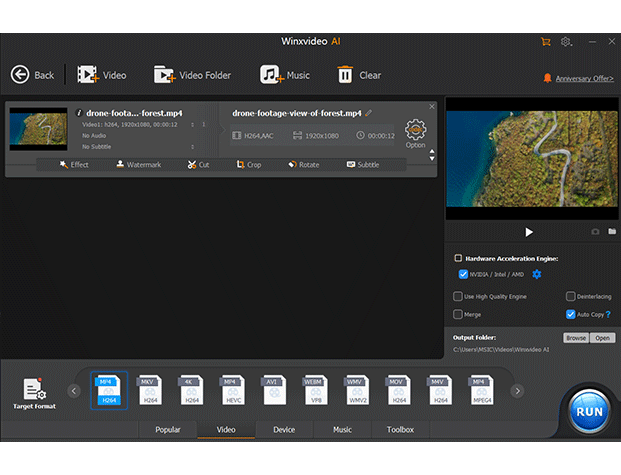
Task: Switch to the Device tab
Action: coord(284,430)
